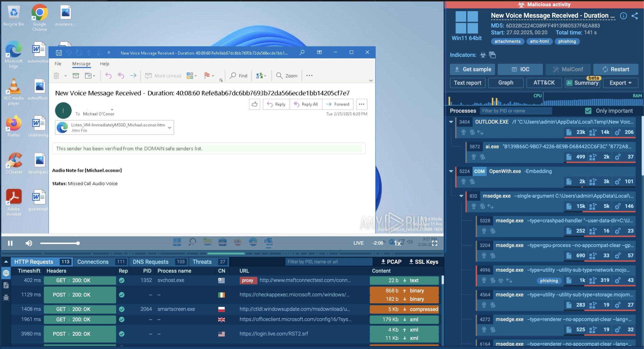This screenshot has width=644, height=349.
Task: Open the info icon beside task title
Action: click(x=623, y=16)
